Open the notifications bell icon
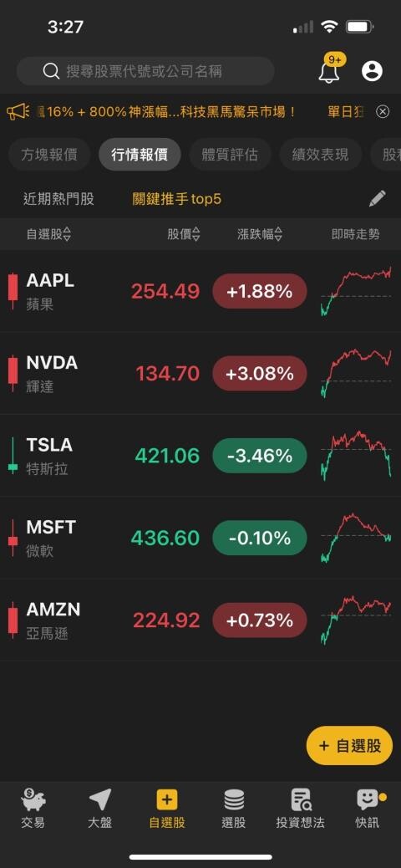Image resolution: width=401 pixels, height=868 pixels. tap(330, 71)
